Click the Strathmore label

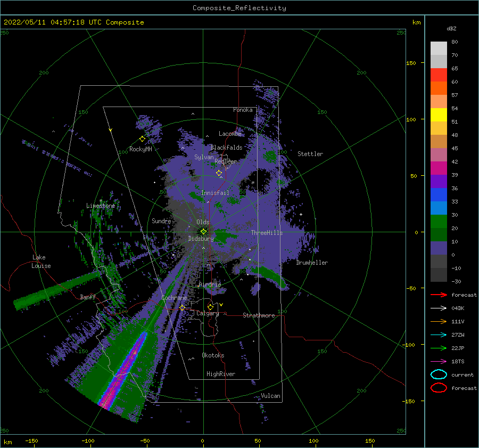point(259,315)
